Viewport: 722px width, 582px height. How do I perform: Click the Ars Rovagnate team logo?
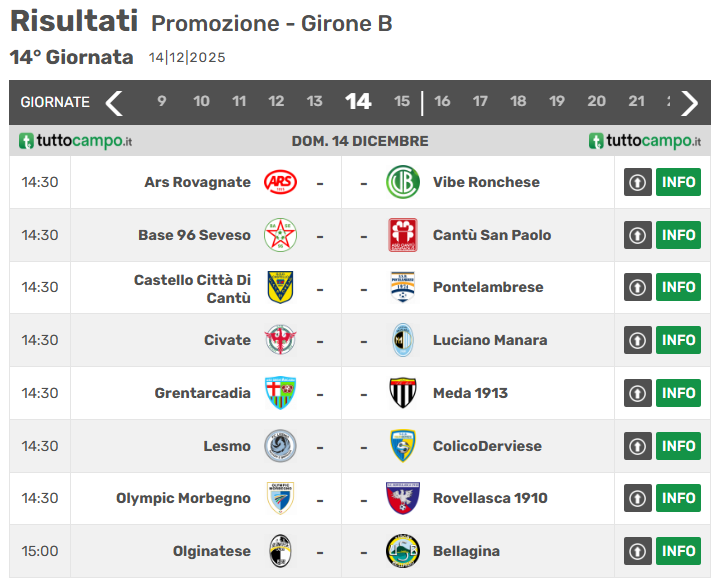tap(280, 182)
